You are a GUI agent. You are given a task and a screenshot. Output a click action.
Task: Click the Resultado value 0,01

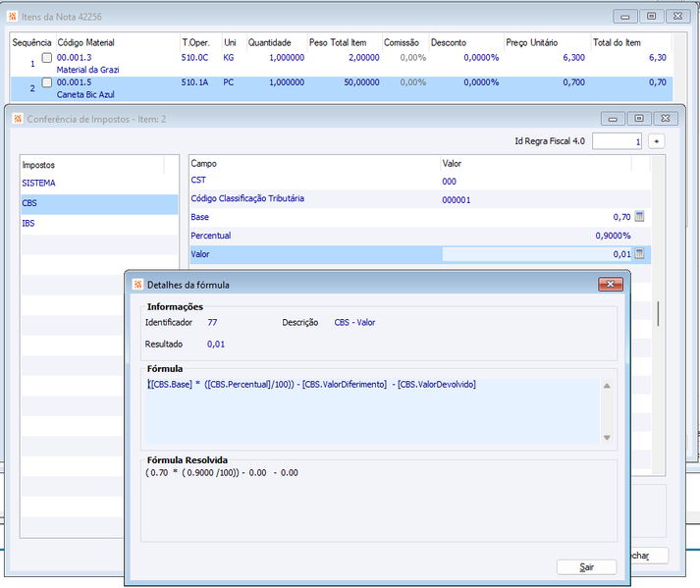click(x=216, y=345)
